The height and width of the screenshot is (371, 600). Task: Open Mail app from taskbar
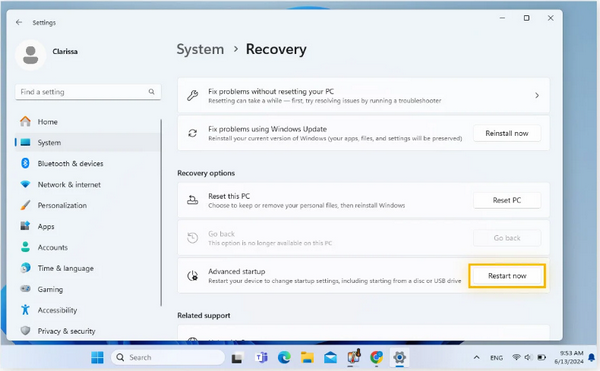(x=330, y=358)
